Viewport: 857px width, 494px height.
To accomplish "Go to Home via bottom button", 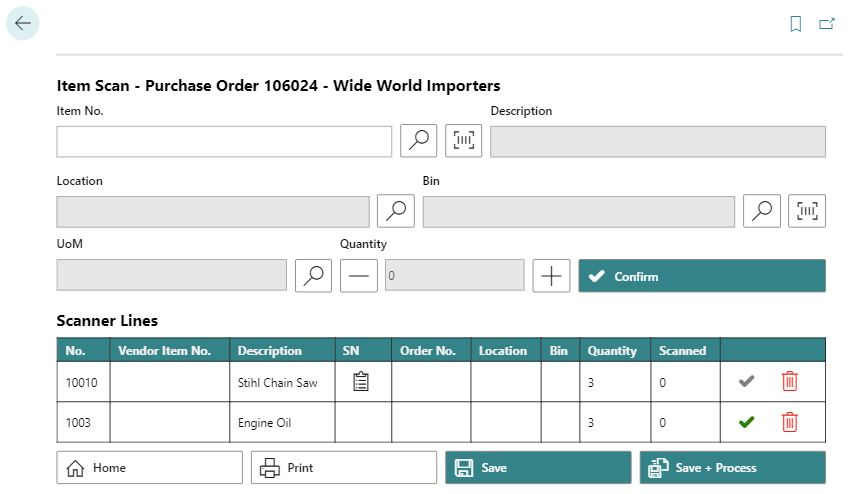I will point(149,467).
